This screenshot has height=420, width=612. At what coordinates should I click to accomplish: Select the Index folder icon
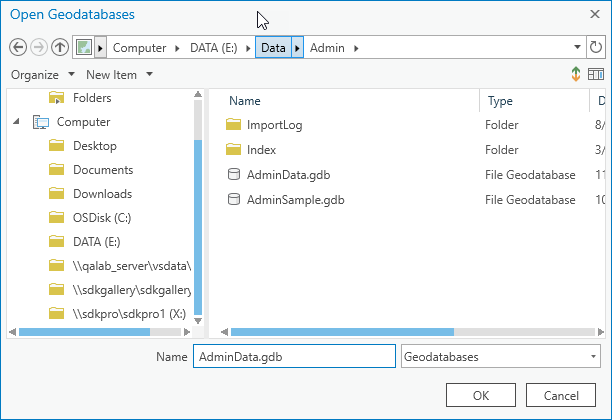[233, 149]
